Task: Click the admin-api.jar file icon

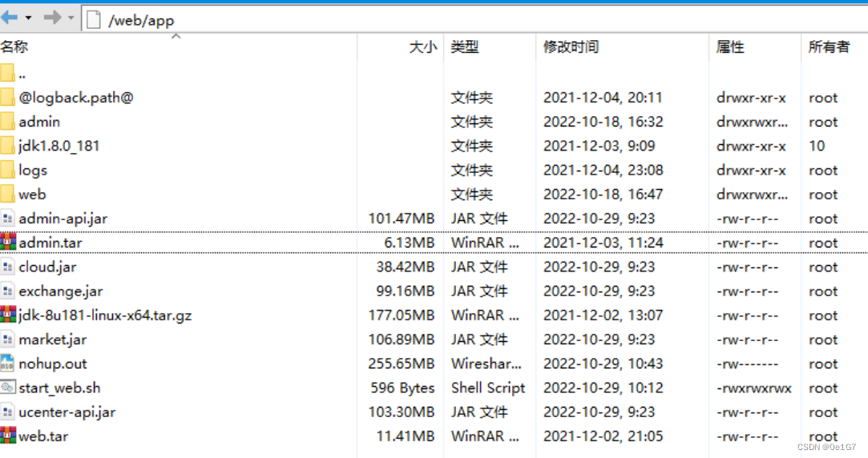Action: click(x=7, y=219)
